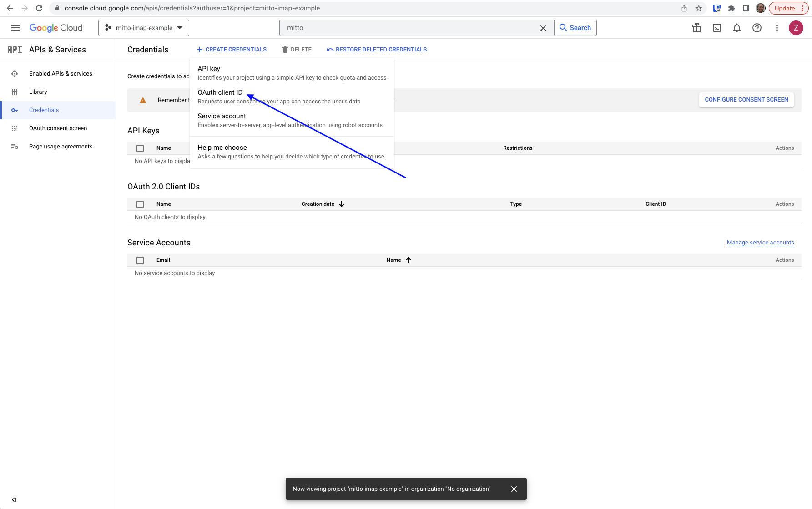The height and width of the screenshot is (509, 812).
Task: Open the Library page
Action: [x=38, y=92]
